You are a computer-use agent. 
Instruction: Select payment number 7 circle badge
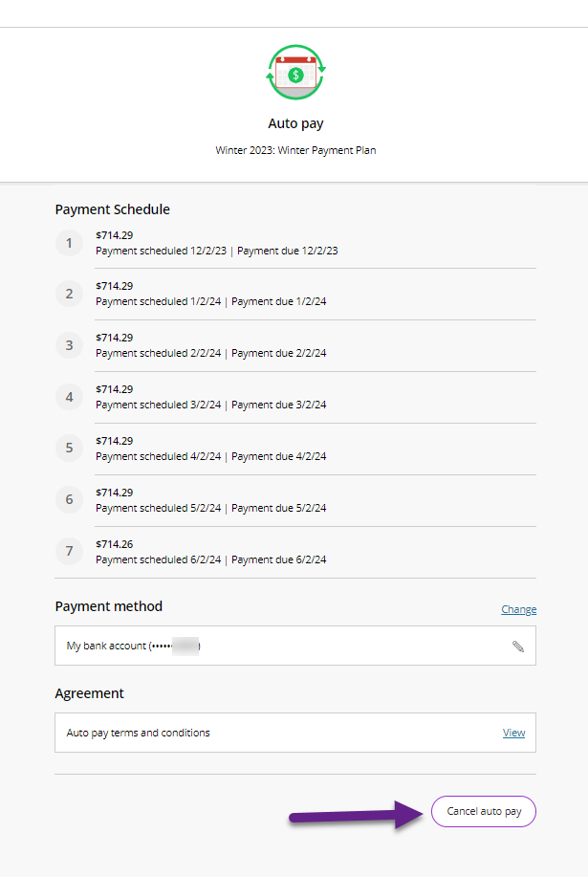69,551
